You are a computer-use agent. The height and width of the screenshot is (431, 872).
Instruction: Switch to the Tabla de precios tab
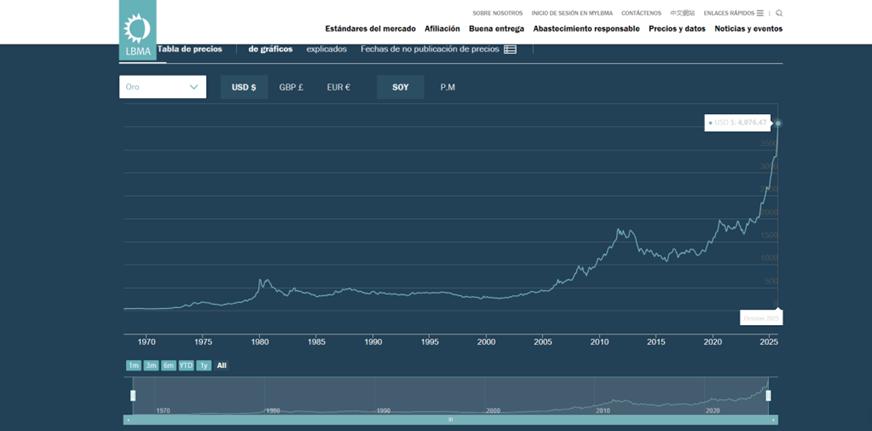click(189, 48)
